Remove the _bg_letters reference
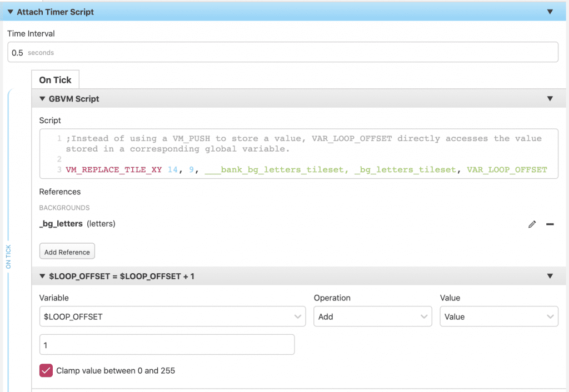Screen dimensions: 569x392 550,224
